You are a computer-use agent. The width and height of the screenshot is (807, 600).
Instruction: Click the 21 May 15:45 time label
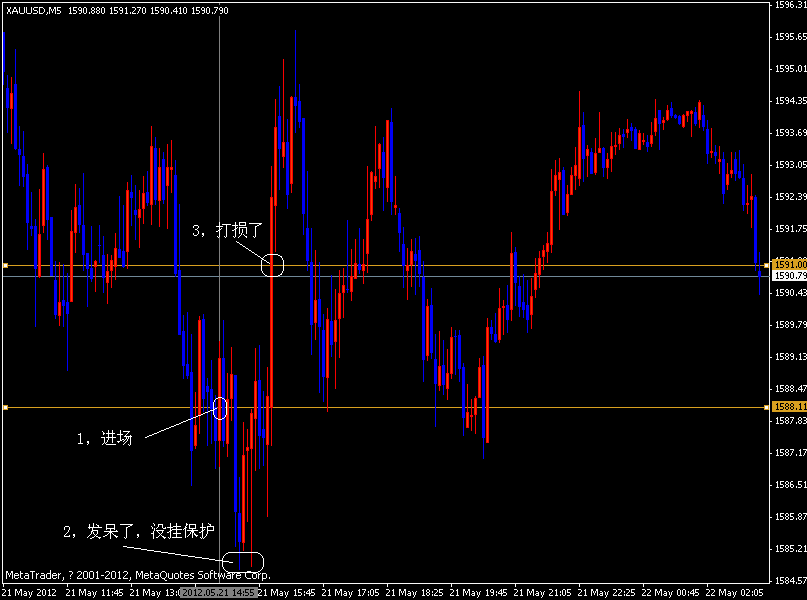[x=287, y=592]
